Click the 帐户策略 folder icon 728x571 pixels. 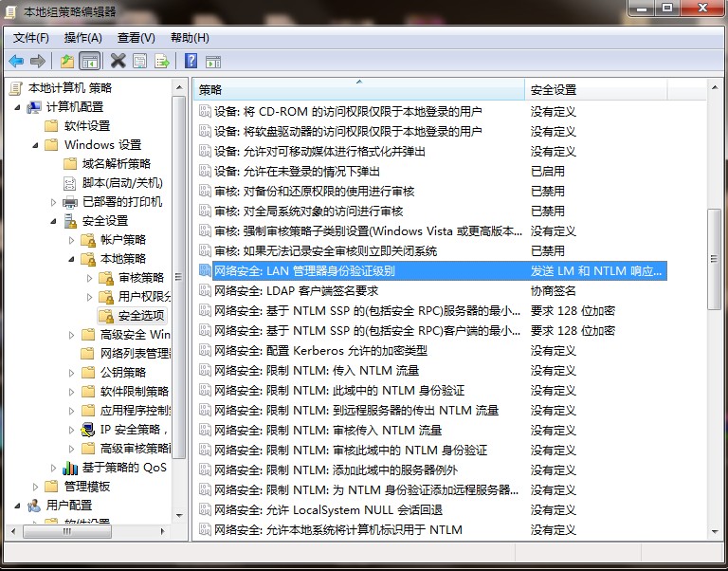[x=88, y=240]
